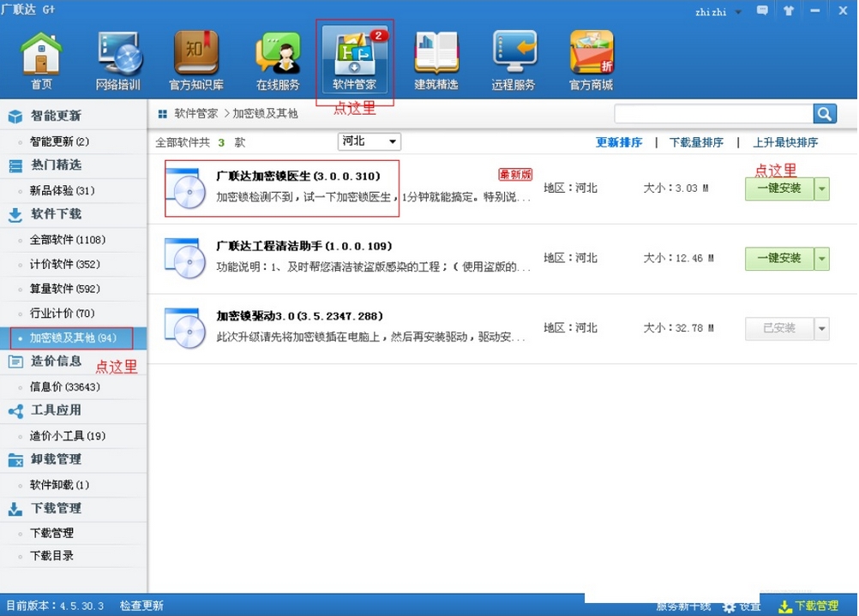Screen dimensions: 859x616
Task: Sort by 更新排序
Action: (x=618, y=142)
